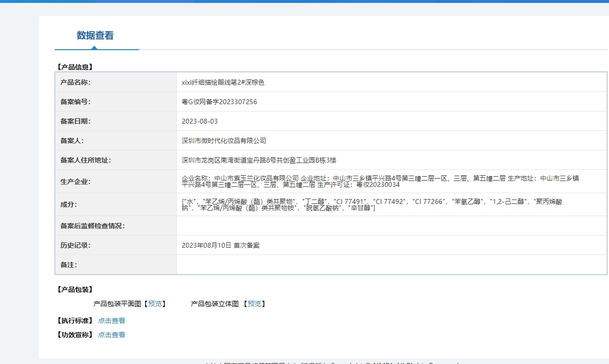Select the 数据查看 tab
The width and height of the screenshot is (609, 364).
pyautogui.click(x=95, y=36)
